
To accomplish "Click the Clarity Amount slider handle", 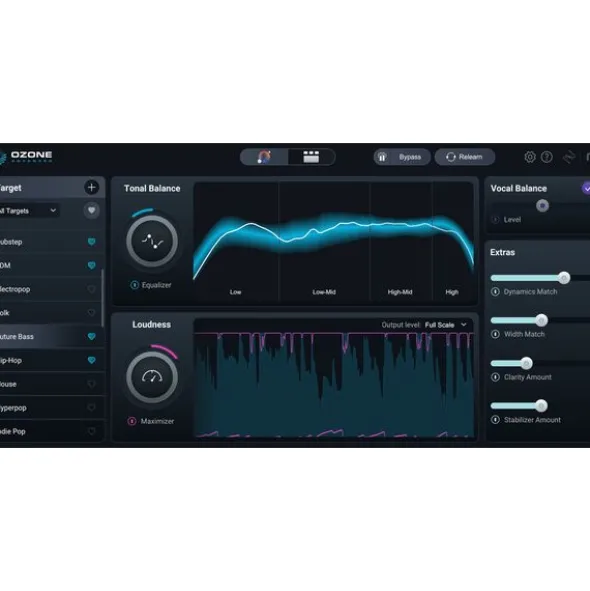I will click(x=526, y=363).
